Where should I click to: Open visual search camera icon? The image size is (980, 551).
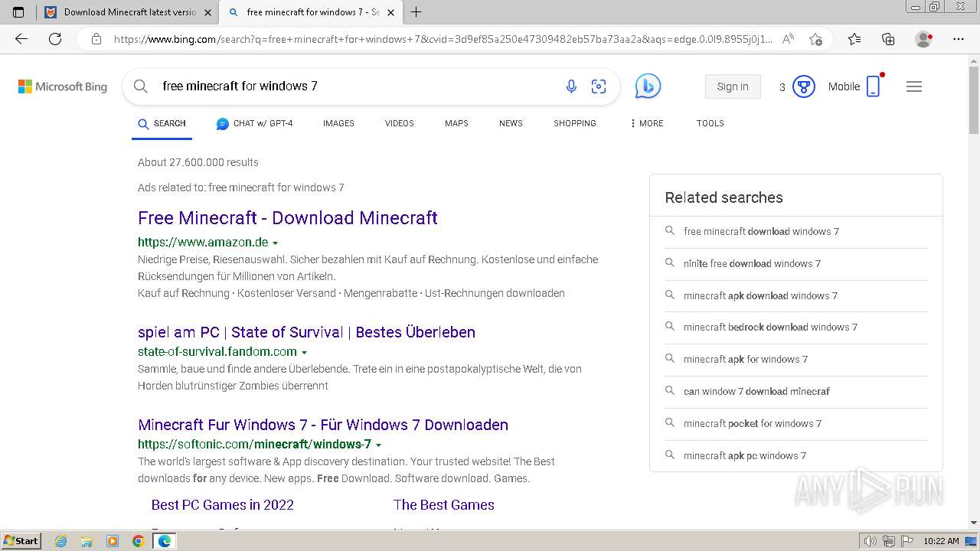599,86
